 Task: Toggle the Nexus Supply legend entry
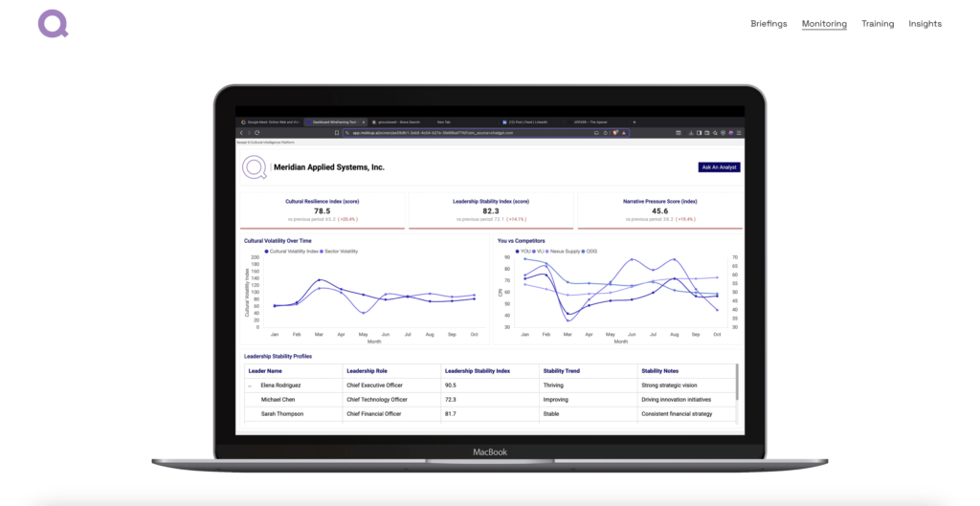click(x=567, y=252)
